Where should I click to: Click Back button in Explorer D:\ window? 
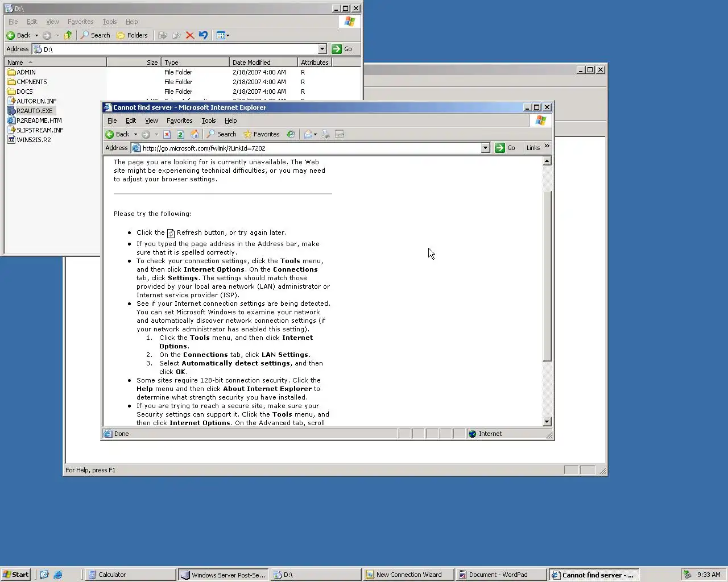point(18,35)
